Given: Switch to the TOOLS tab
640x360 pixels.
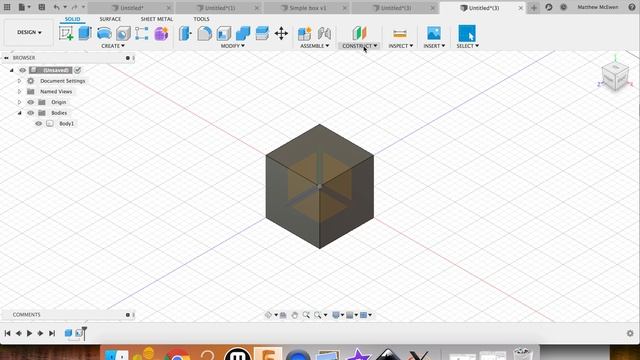Looking at the screenshot, I should (201, 19).
